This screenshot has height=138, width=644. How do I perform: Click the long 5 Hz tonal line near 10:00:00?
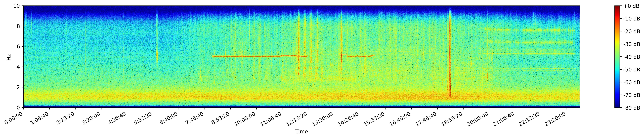259,56
